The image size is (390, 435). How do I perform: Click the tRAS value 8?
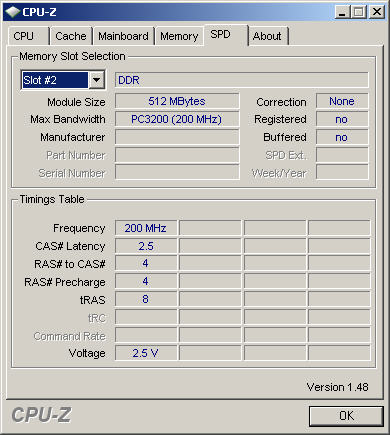146,299
